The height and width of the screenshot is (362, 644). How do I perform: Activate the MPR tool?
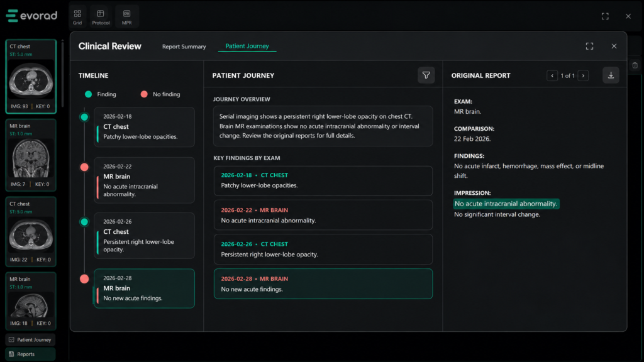pyautogui.click(x=126, y=17)
